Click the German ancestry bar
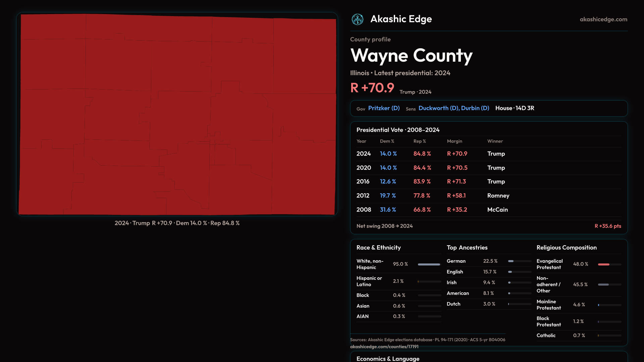Viewport: 644px width, 362px height. pos(511,261)
